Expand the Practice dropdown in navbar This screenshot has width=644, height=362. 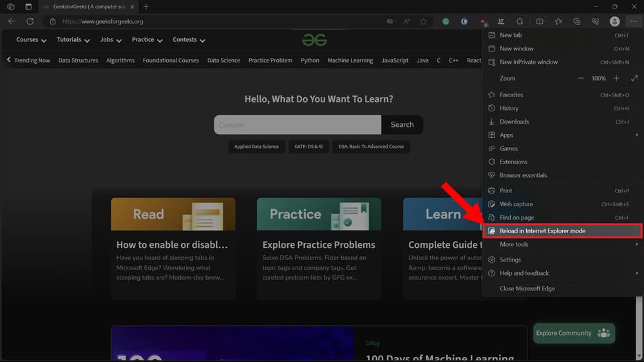point(147,40)
